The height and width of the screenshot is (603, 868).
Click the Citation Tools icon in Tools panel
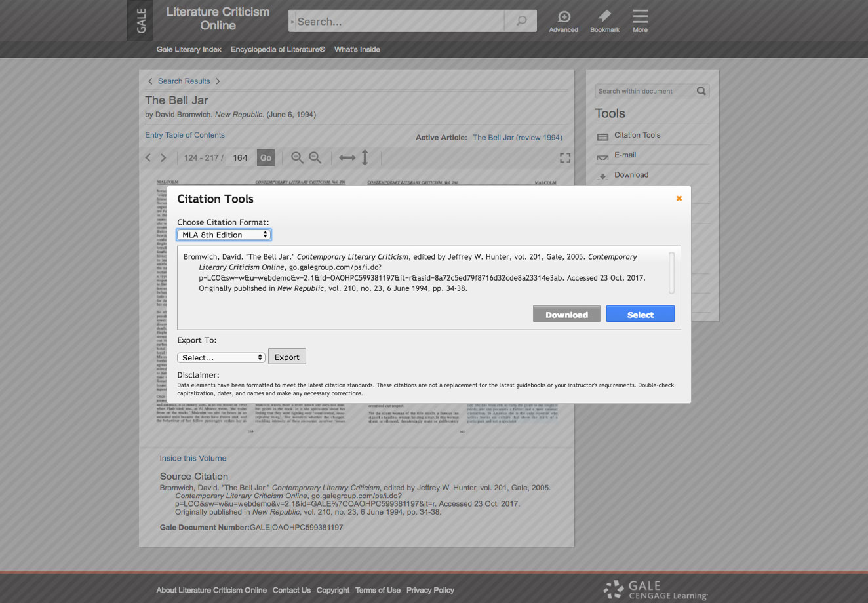point(602,137)
